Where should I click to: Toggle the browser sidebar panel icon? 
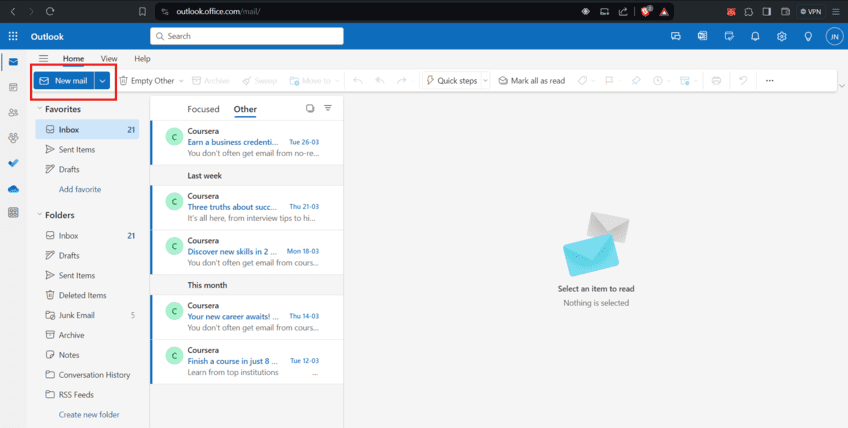766,11
